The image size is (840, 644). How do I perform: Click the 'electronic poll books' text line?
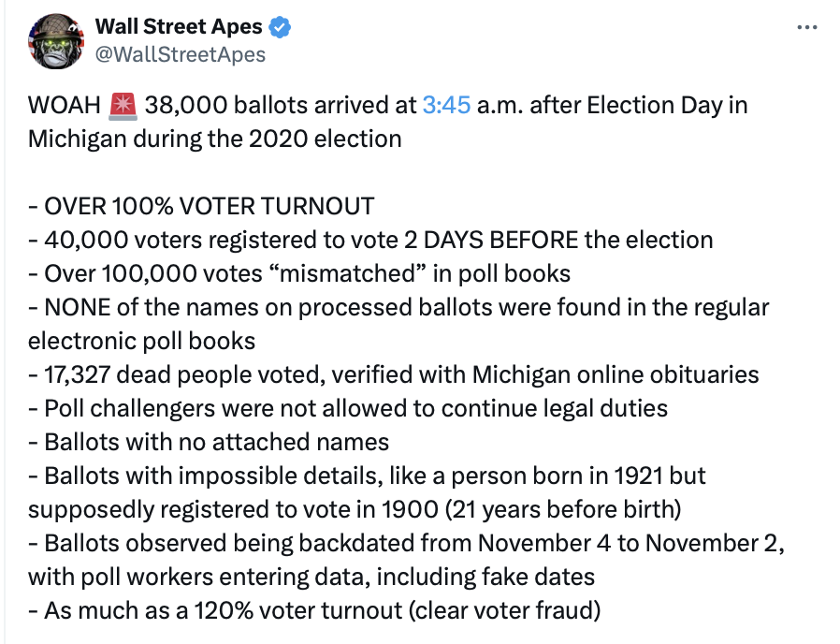(141, 341)
